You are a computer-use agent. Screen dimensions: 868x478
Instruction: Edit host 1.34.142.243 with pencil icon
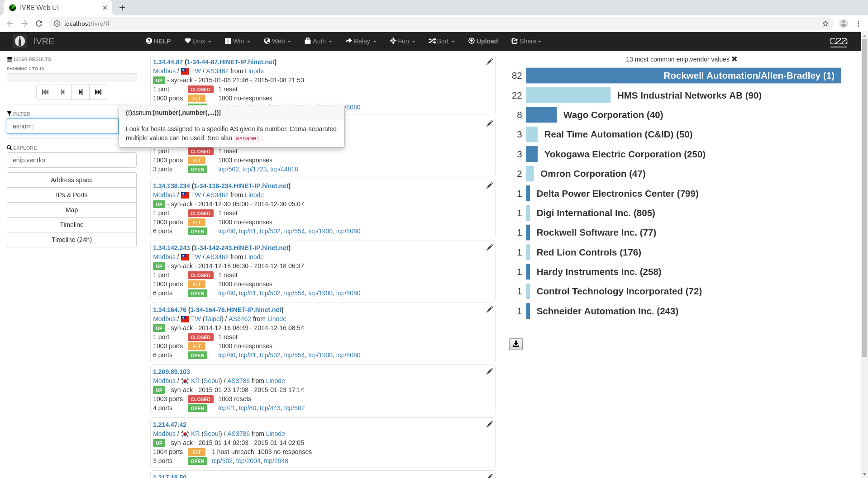[x=489, y=247]
